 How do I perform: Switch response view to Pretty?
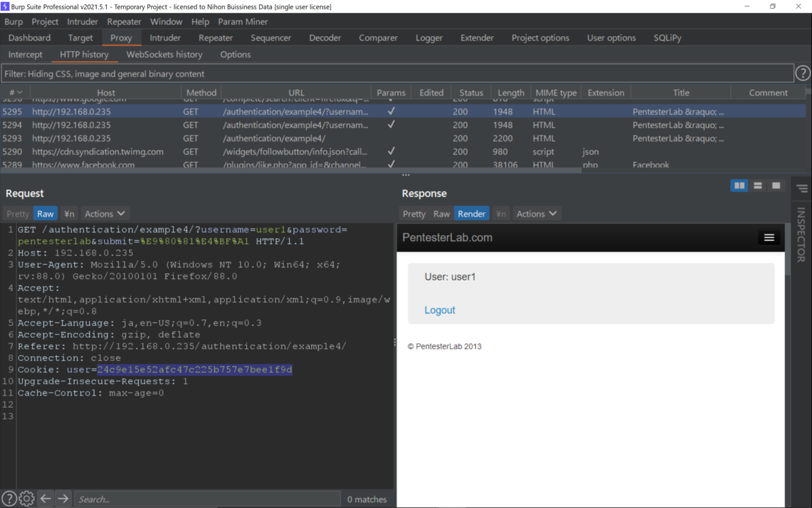coord(414,213)
